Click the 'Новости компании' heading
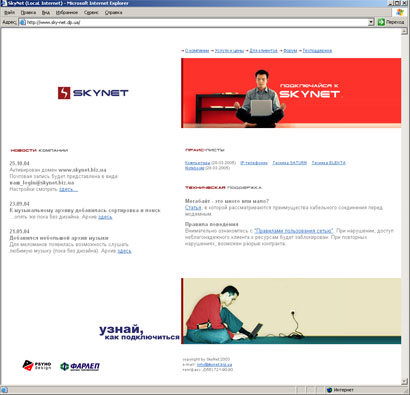This screenshot has height=395, width=410. 39,150
